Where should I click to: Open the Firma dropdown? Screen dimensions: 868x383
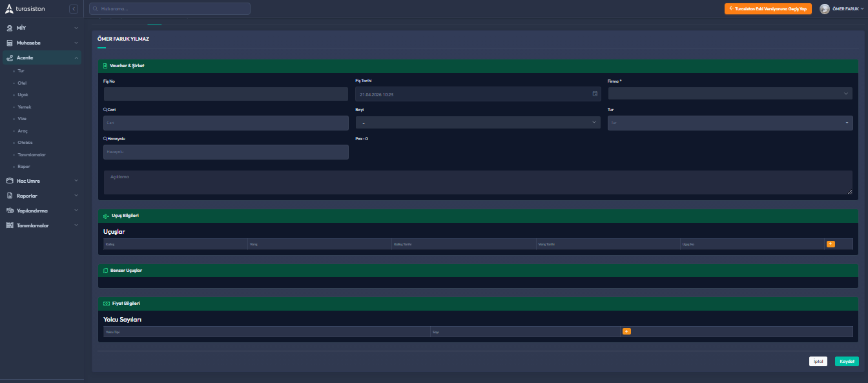[730, 94]
